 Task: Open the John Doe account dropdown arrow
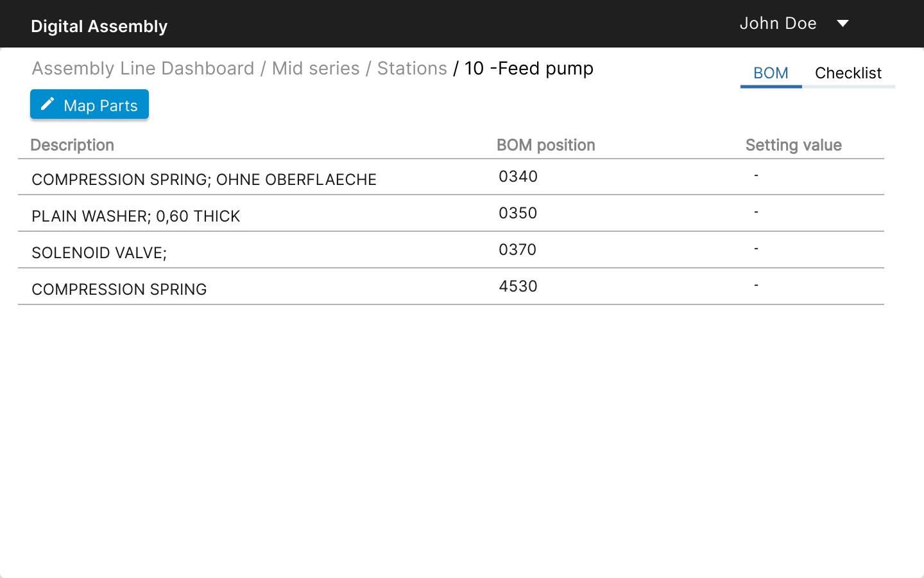tap(843, 23)
